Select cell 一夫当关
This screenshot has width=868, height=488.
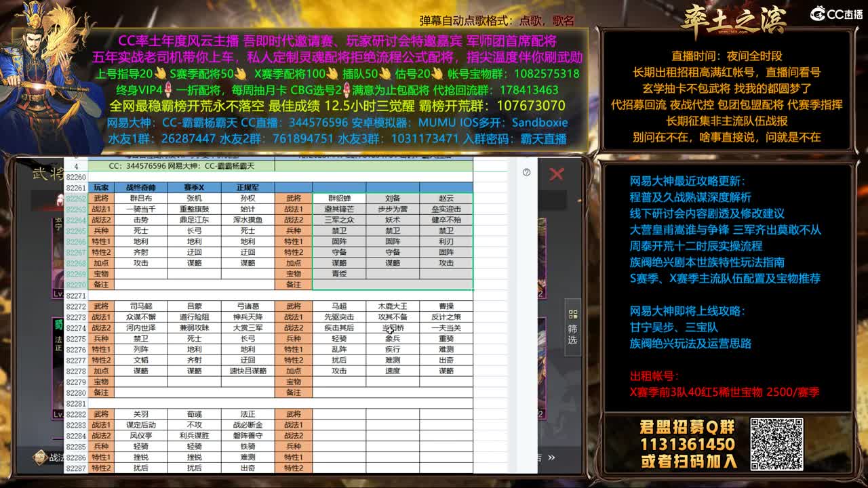[446, 327]
